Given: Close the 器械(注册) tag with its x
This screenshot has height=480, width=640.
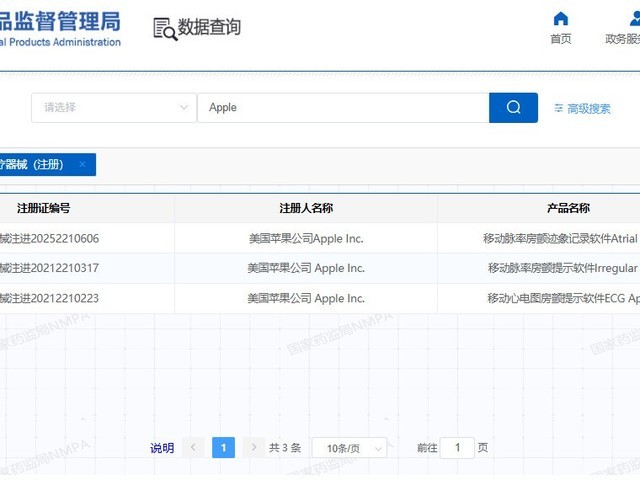Looking at the screenshot, I should pos(82,164).
